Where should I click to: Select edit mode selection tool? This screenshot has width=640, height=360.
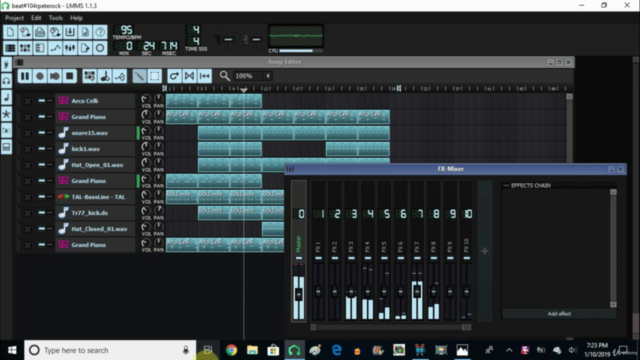tap(154, 76)
